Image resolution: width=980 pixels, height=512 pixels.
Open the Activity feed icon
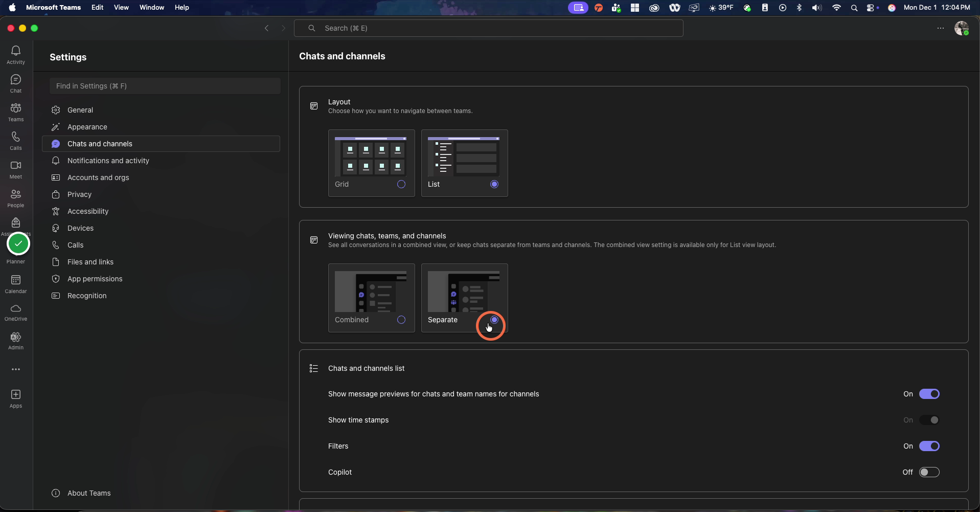(16, 55)
